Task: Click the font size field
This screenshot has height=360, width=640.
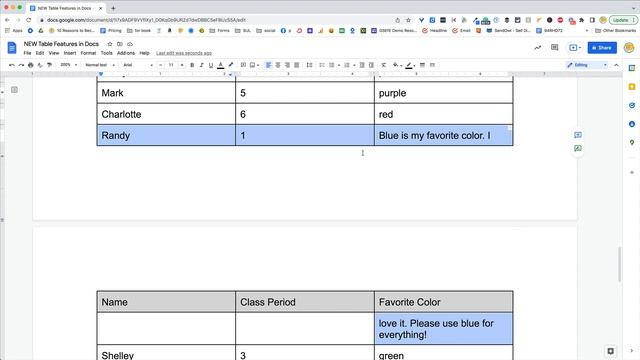Action: (x=171, y=65)
